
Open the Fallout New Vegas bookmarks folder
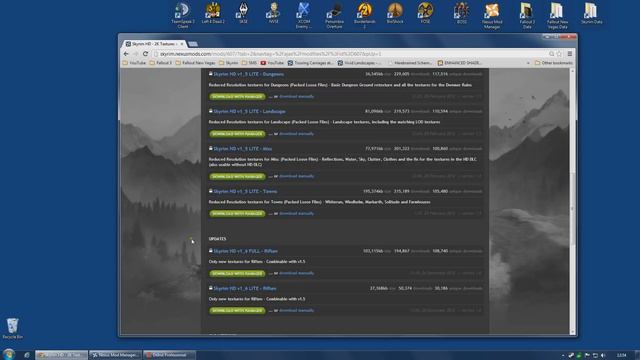(196, 63)
